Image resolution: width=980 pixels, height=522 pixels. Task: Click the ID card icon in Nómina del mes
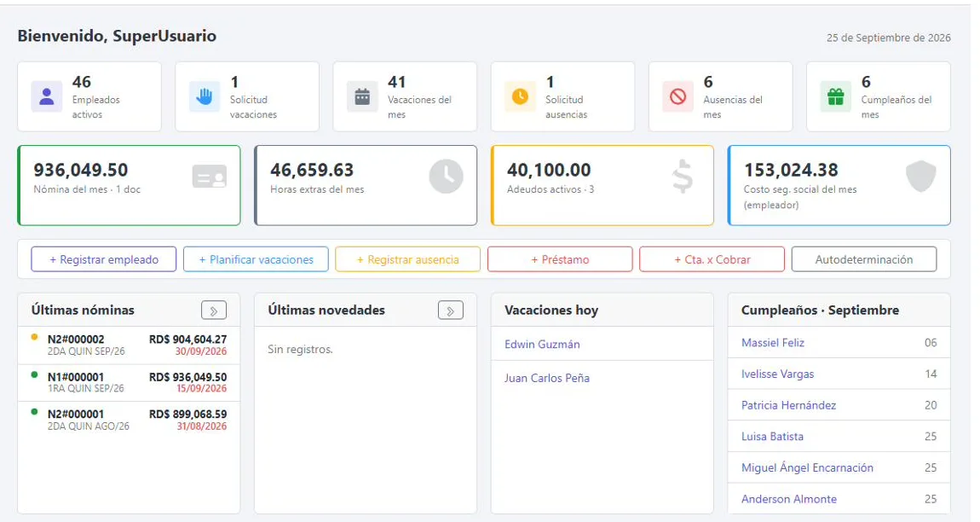point(210,177)
